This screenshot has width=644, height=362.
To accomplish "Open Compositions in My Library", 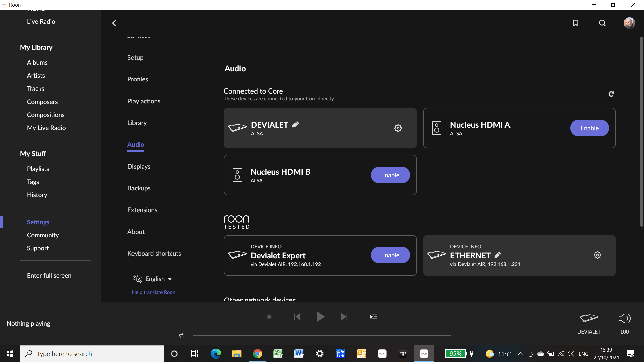I will click(46, 115).
